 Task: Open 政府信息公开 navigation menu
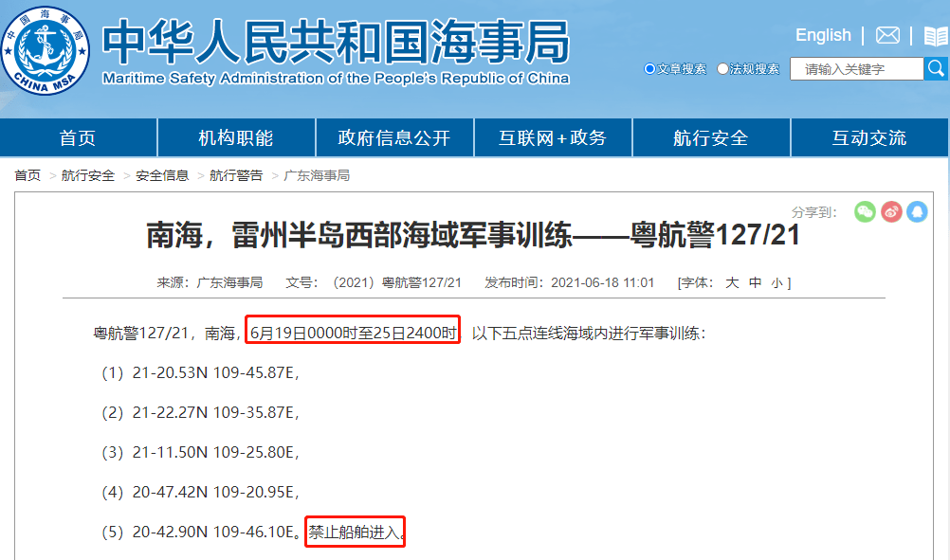point(394,138)
